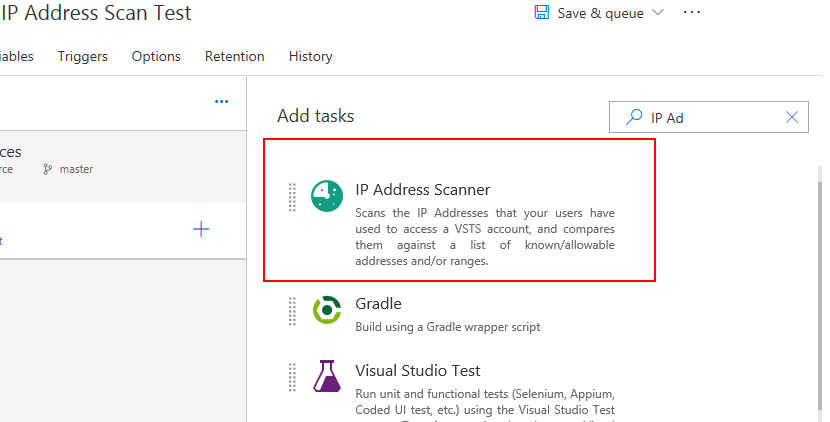Select the Gradle task title
The image size is (830, 422).
coord(378,303)
